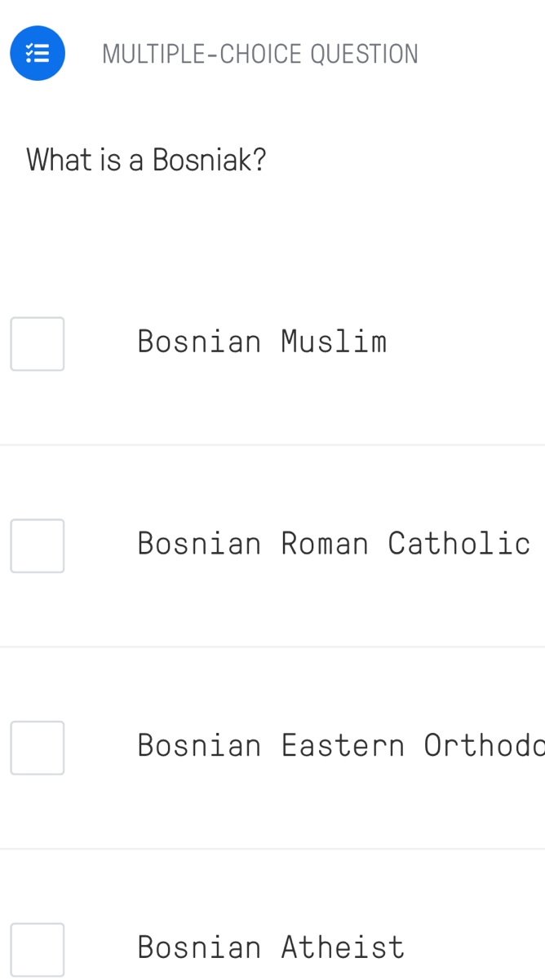Select the "Bosnian Muslim" answer text
The image size is (545, 980).
(262, 341)
